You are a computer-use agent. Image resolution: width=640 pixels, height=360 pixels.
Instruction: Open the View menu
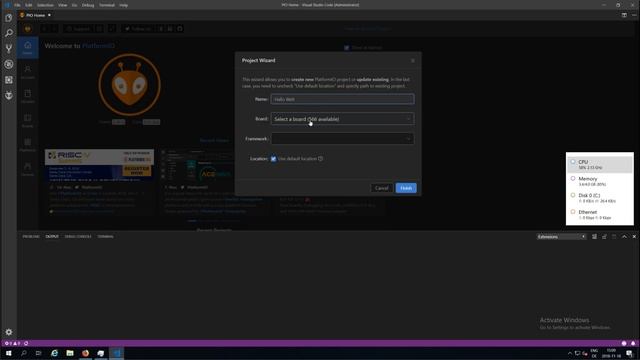tap(62, 5)
